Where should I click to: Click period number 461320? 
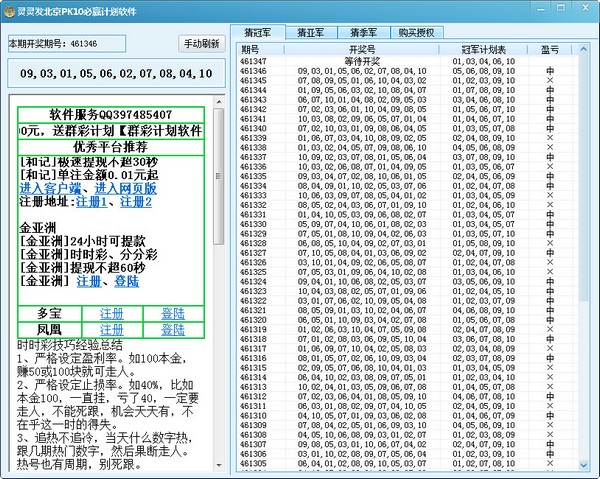point(253,319)
